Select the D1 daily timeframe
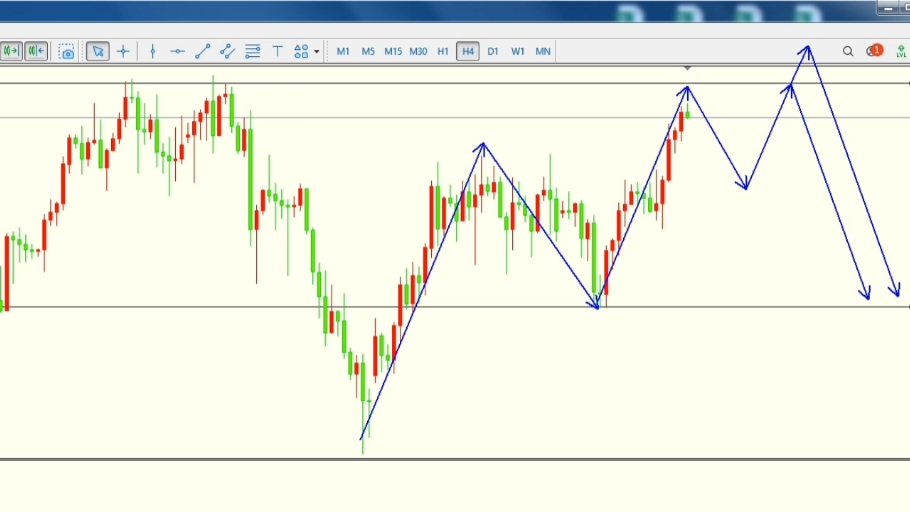Viewport: 910px width, 512px height. pyautogui.click(x=493, y=51)
